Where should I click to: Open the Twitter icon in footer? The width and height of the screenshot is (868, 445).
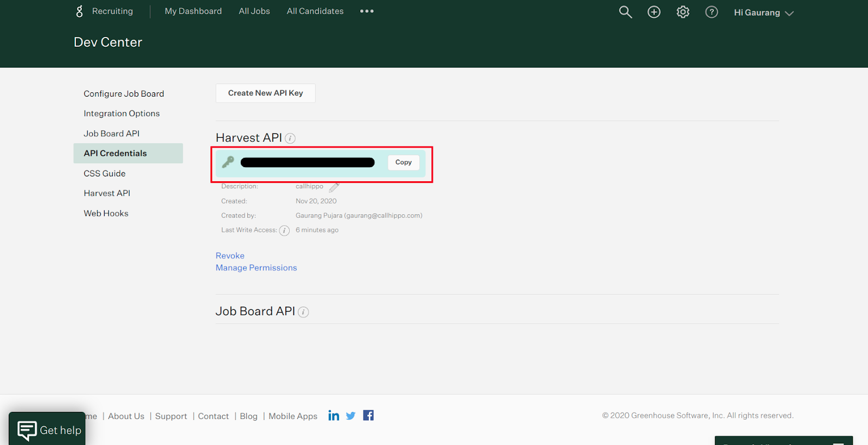point(351,416)
